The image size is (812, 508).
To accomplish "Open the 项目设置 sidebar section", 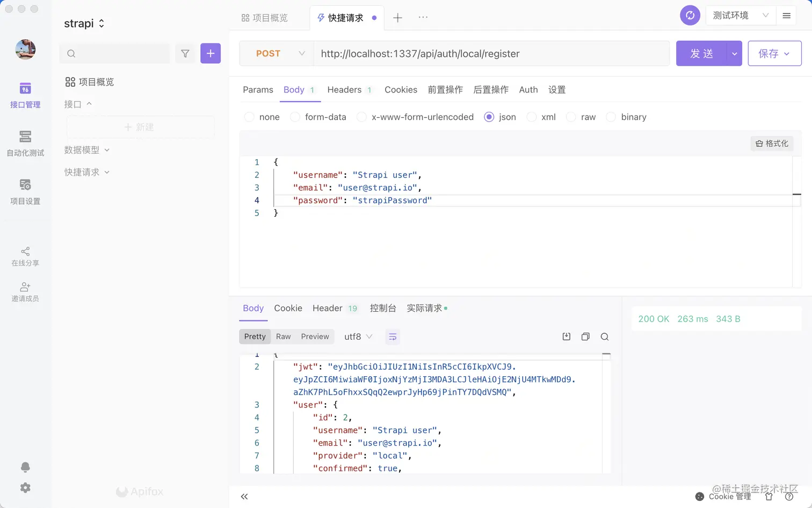I will (25, 192).
